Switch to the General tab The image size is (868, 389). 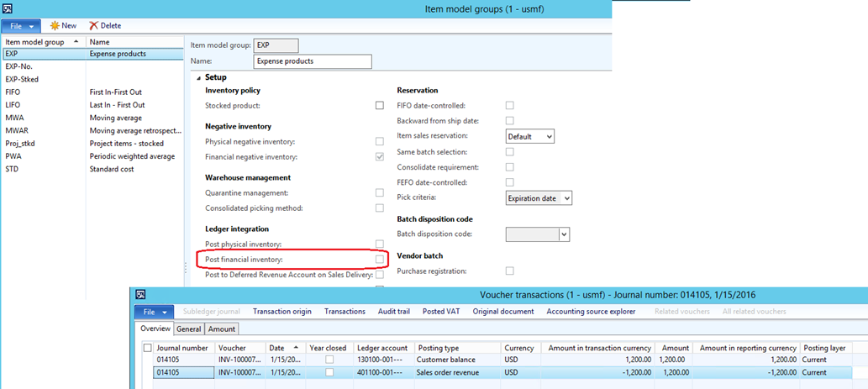click(188, 329)
